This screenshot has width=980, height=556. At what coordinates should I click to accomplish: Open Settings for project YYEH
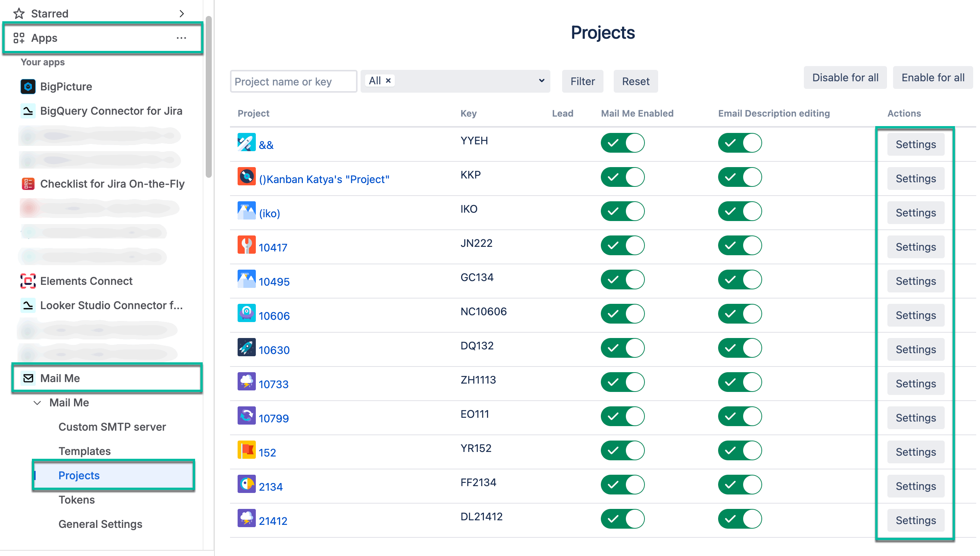pos(916,144)
